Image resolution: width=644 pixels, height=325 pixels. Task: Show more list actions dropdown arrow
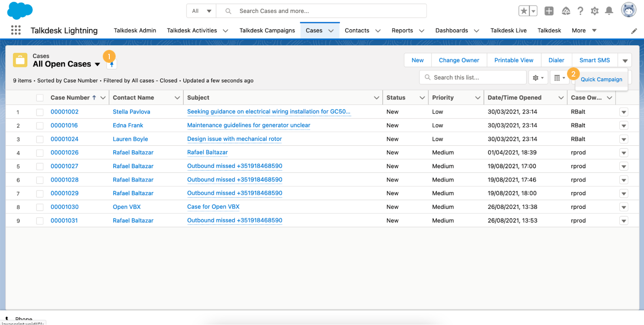click(625, 60)
